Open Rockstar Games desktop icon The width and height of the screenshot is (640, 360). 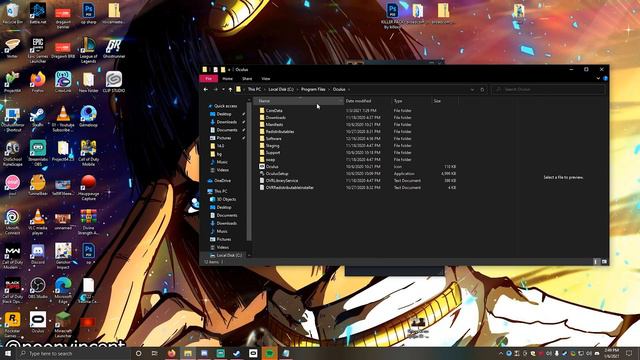click(x=12, y=324)
